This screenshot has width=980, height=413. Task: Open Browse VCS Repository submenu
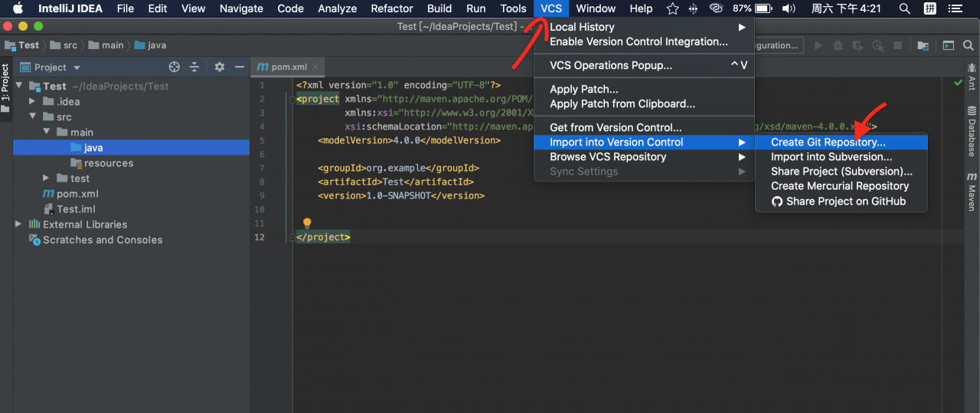tap(644, 156)
